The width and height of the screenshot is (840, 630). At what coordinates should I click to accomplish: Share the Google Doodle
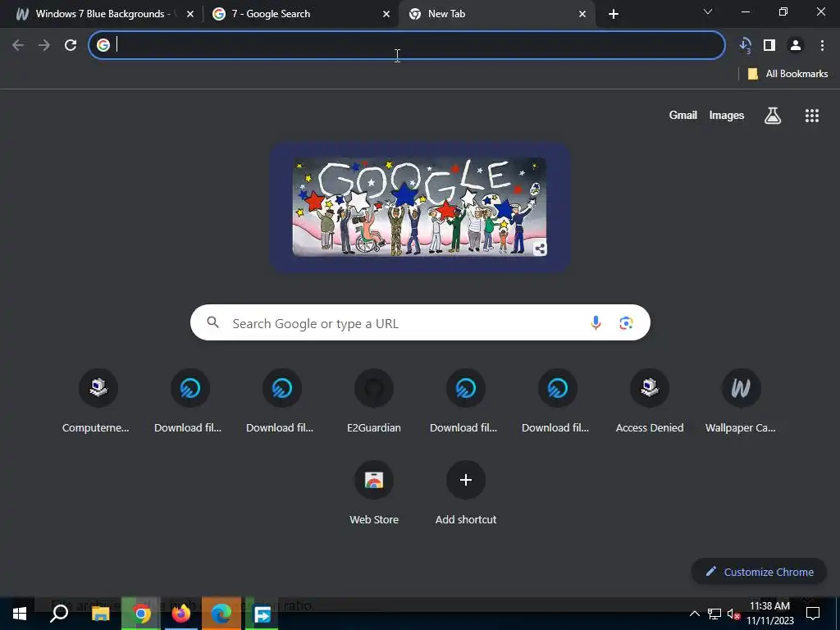click(540, 249)
